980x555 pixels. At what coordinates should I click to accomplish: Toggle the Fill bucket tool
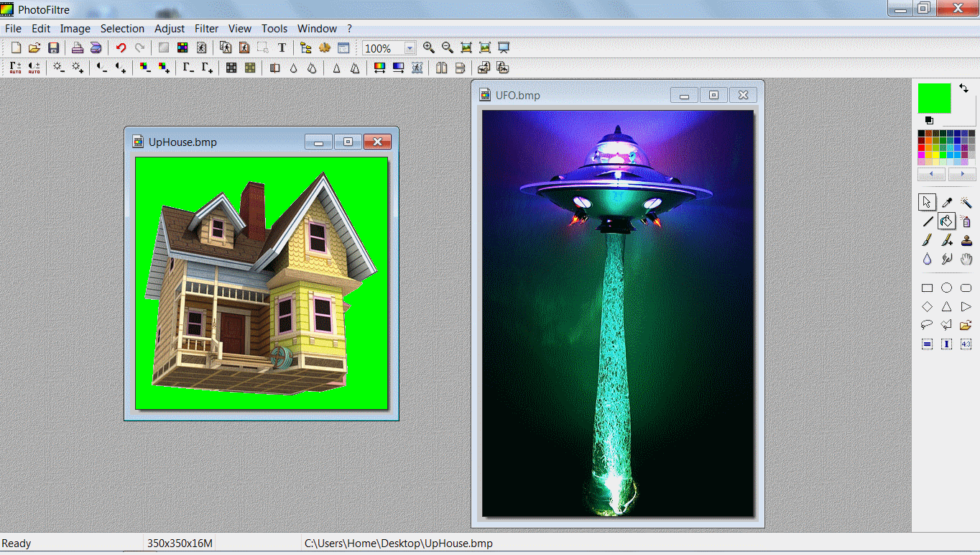point(947,221)
